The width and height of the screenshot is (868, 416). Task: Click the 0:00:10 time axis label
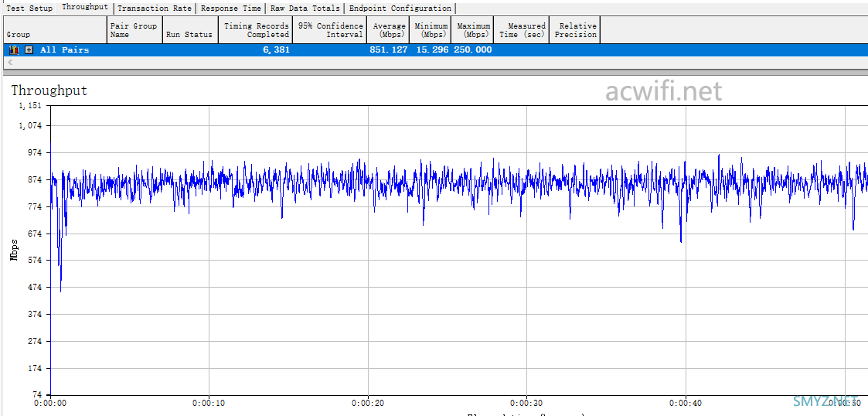click(x=209, y=404)
